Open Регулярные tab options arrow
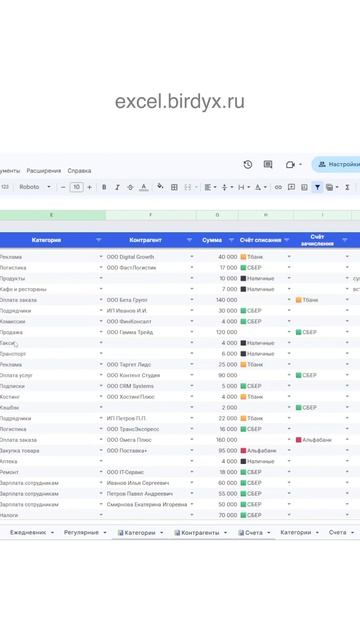Screen dimensions: 360x640 click(x=105, y=533)
